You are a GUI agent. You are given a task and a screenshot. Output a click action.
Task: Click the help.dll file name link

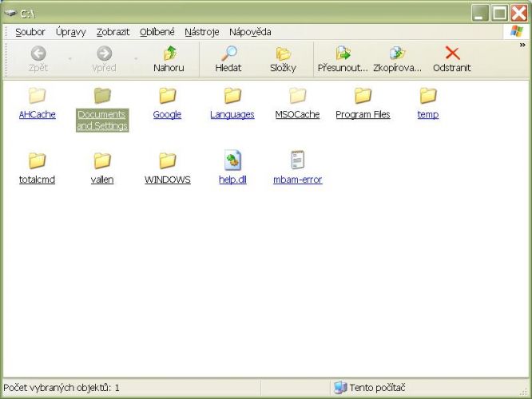pos(232,180)
